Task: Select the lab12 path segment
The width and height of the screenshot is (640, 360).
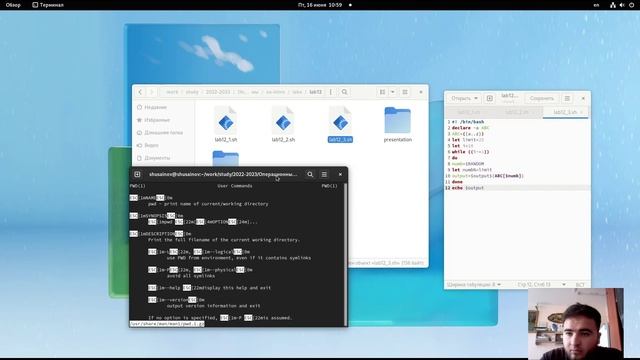Action: coord(316,92)
